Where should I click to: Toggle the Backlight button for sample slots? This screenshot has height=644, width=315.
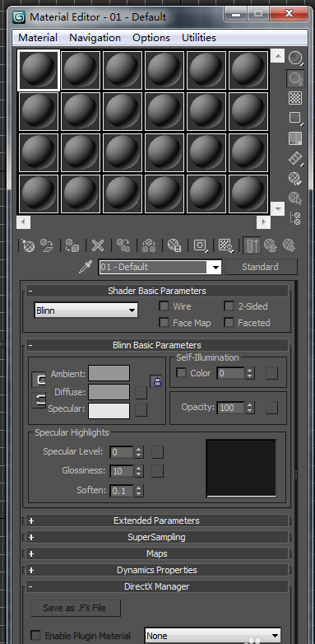pos(295,78)
